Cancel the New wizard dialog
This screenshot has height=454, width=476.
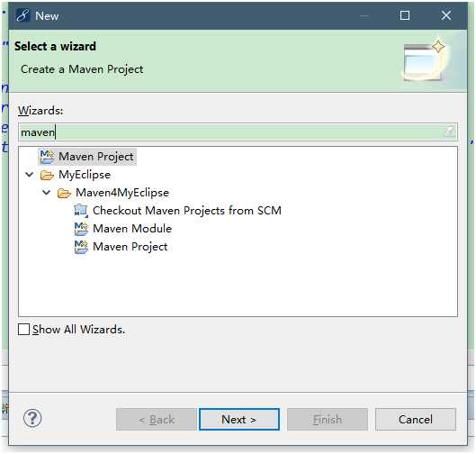[x=416, y=420]
